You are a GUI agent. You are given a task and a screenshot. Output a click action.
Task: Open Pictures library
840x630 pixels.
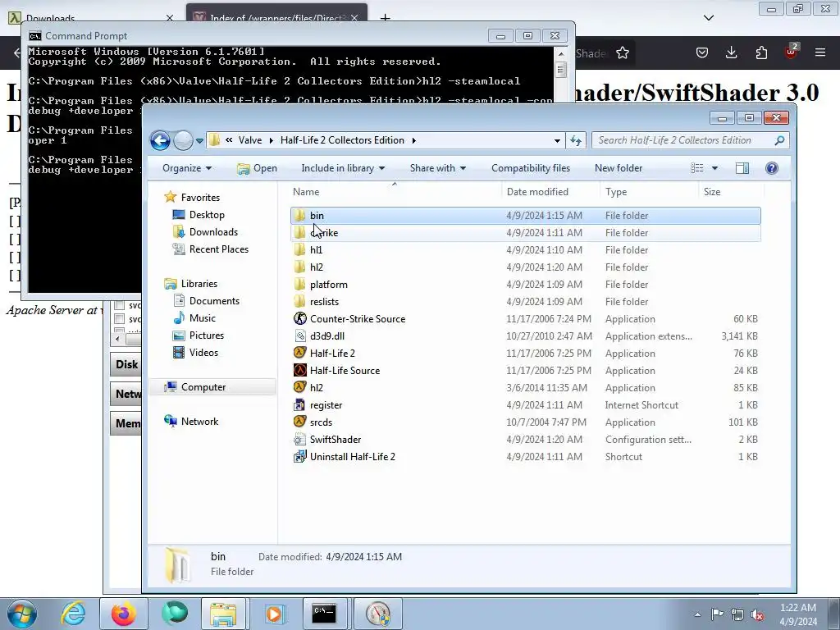(x=206, y=336)
